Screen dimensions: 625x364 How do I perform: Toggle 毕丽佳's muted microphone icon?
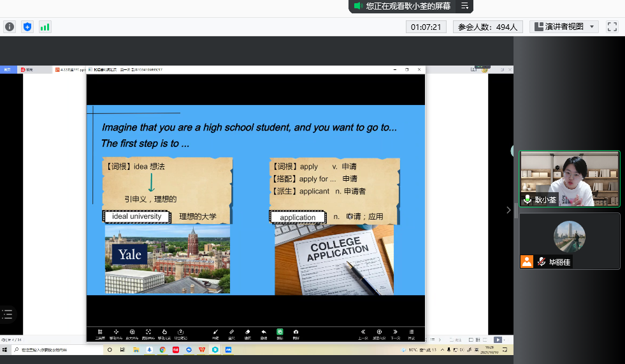pyautogui.click(x=542, y=262)
